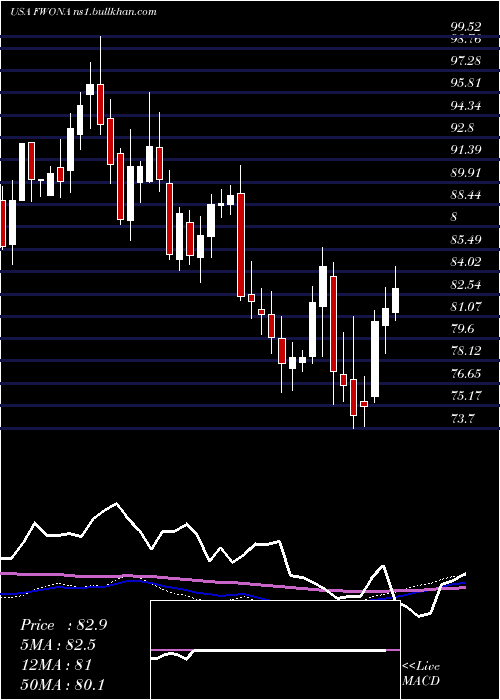The image size is (500, 700).
Task: Click the 79.6 price axis label
Action: click(462, 329)
